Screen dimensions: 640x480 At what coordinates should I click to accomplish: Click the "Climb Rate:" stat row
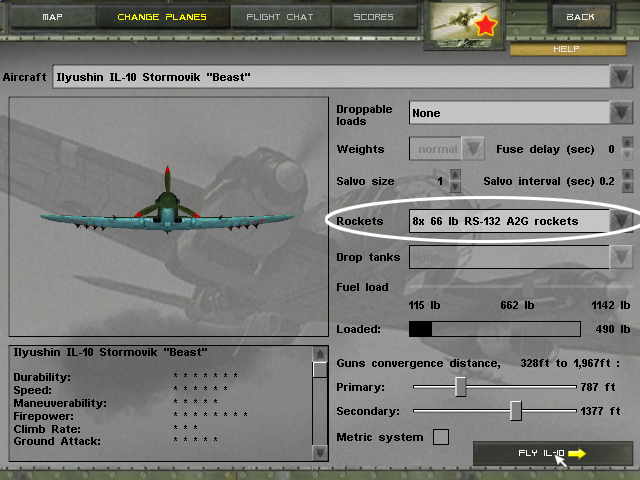click(106, 429)
